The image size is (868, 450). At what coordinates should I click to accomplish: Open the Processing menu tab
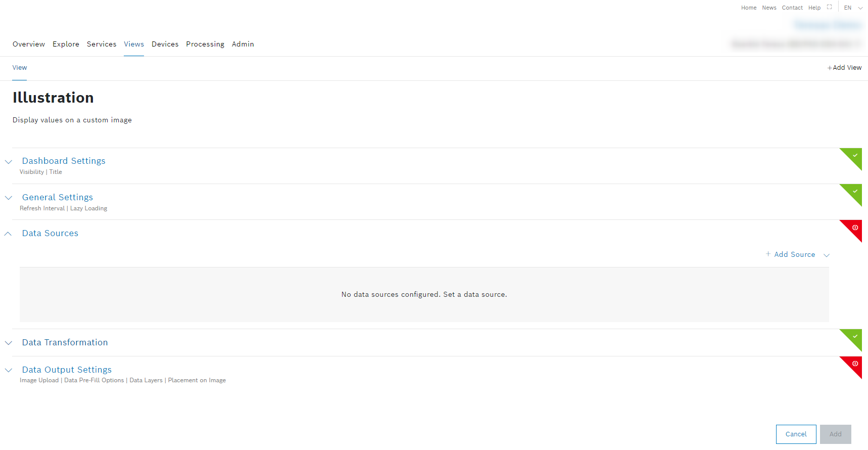pos(205,44)
